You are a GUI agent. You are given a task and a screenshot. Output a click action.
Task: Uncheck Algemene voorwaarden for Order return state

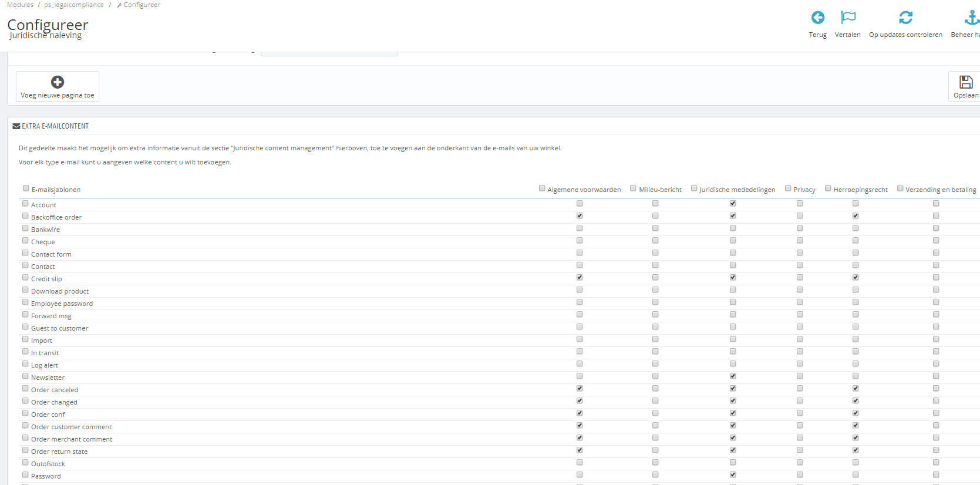580,450
